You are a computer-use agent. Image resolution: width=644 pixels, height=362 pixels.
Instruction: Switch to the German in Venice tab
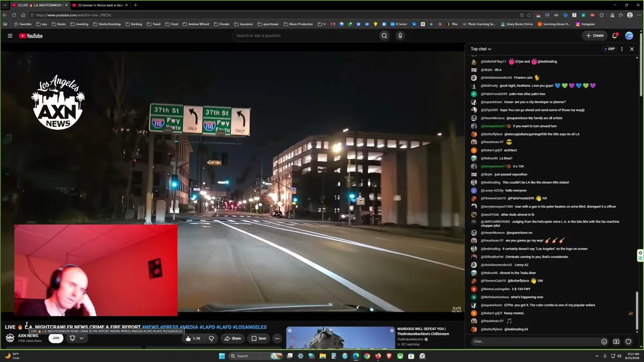click(x=100, y=5)
